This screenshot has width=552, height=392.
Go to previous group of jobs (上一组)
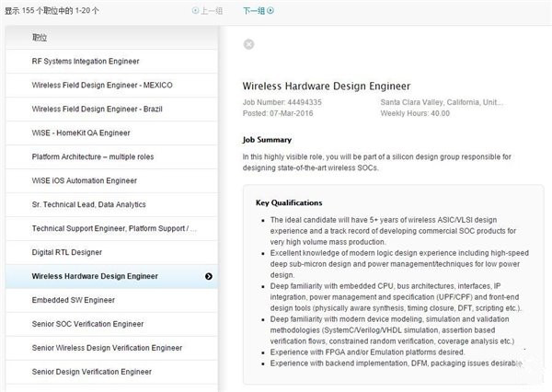coord(207,10)
